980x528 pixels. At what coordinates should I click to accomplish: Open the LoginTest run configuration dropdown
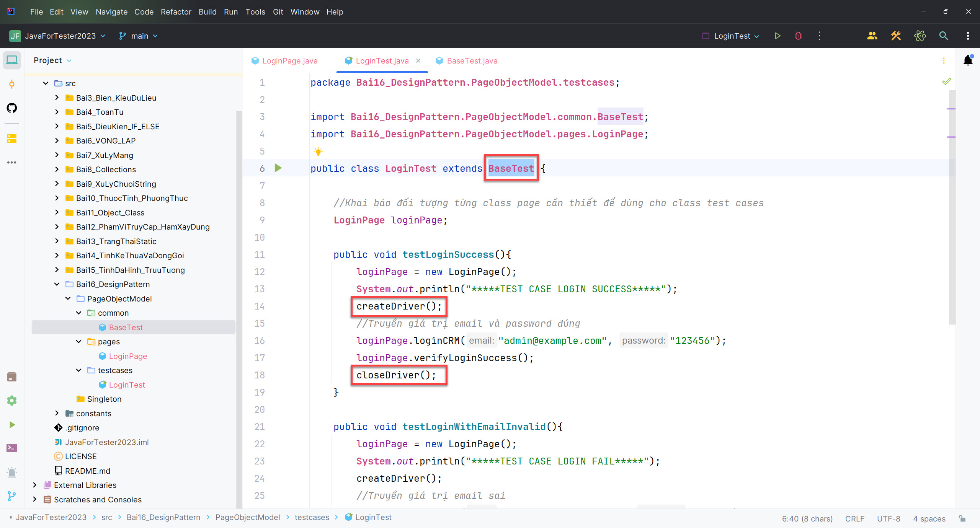coord(731,36)
